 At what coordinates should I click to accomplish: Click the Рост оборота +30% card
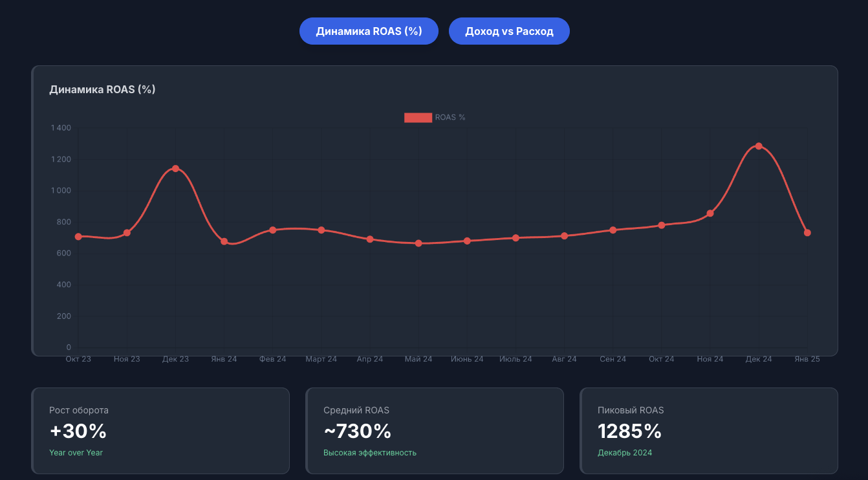[160, 430]
